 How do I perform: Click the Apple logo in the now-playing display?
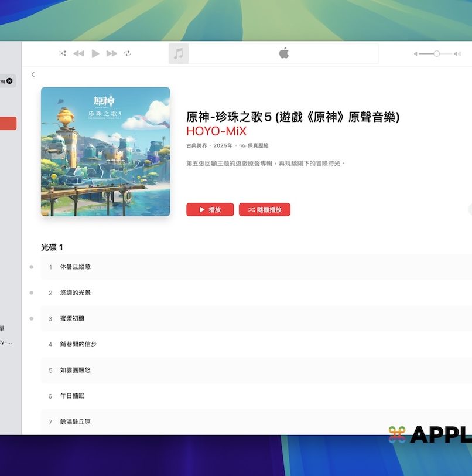(284, 53)
